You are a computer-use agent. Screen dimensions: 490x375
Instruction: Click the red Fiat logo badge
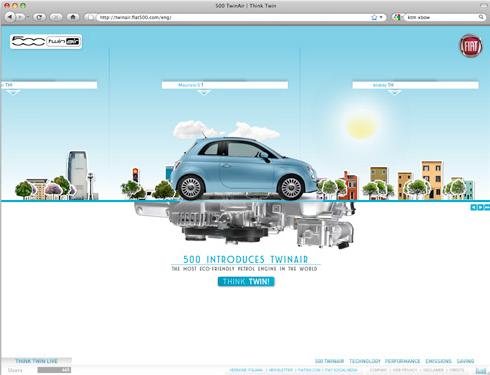(471, 46)
